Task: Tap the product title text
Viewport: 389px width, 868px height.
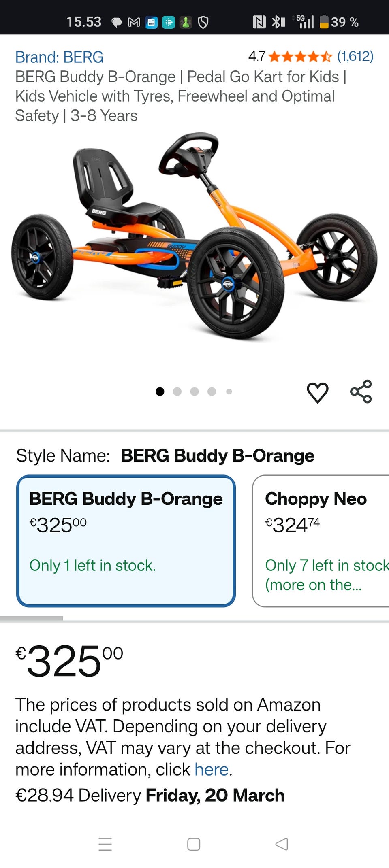Action: 178,96
